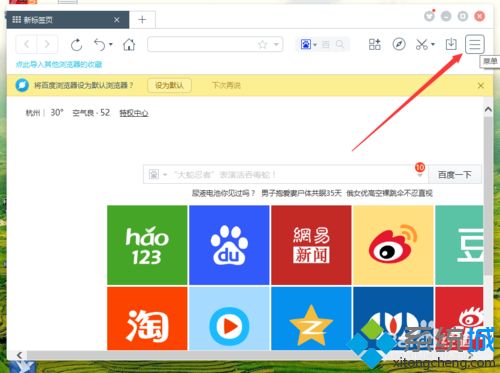The height and width of the screenshot is (373, 500).
Task: Bookmark the page with the star icon
Action: point(263,44)
